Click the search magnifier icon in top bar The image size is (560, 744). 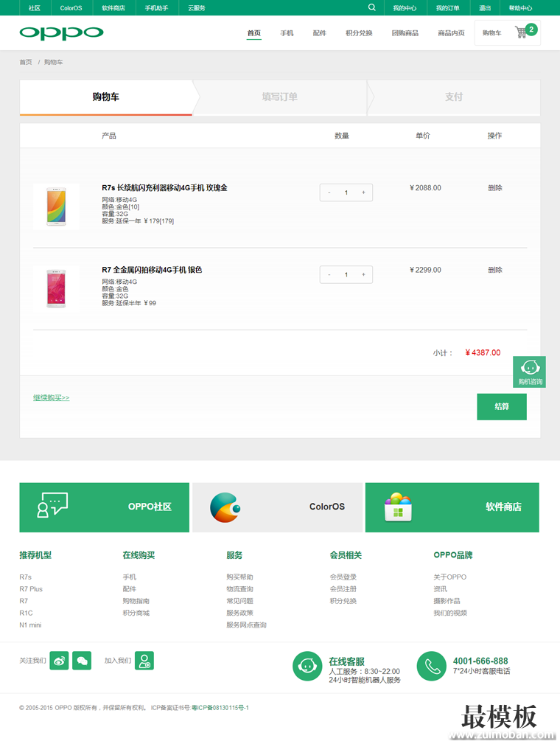[372, 7]
